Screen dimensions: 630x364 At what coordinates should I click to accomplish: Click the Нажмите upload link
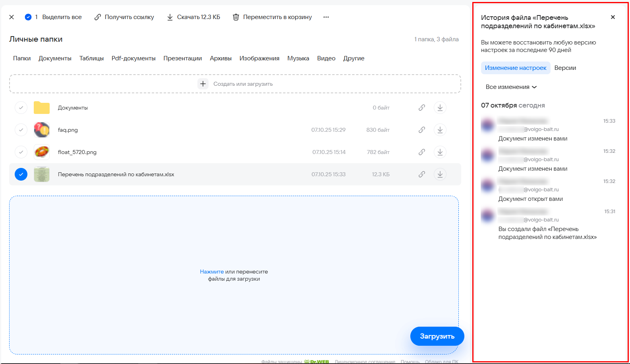[212, 272]
